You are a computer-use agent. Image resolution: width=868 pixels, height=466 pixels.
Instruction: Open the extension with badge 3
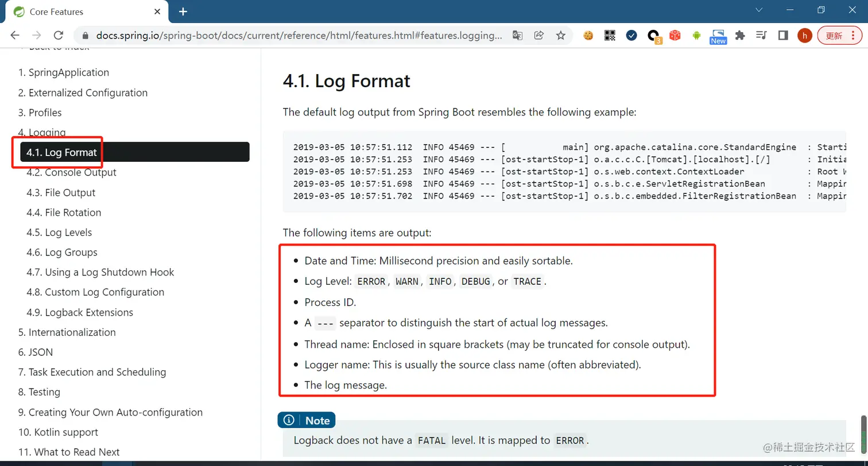click(x=653, y=37)
